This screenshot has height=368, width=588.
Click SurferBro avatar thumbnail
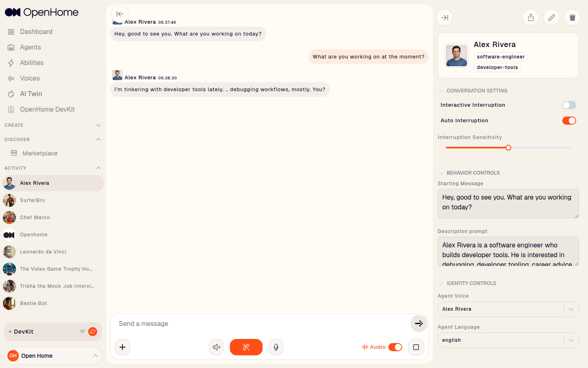click(x=9, y=200)
